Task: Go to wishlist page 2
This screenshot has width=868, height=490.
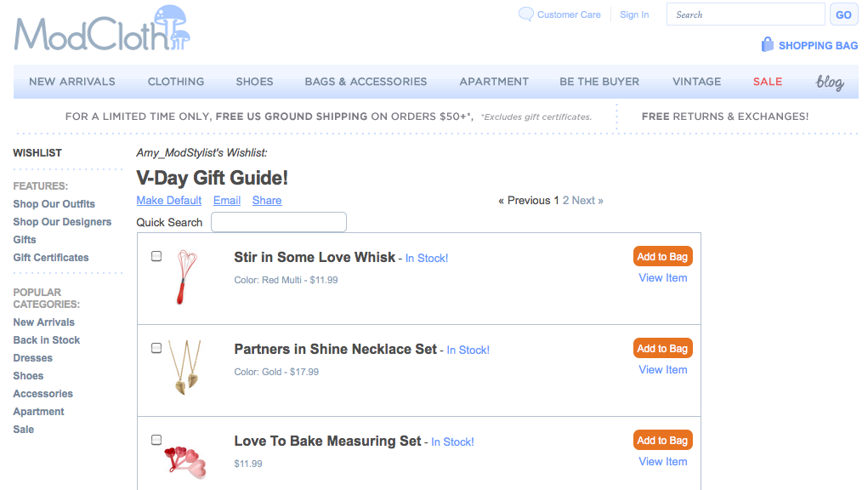Action: point(565,201)
